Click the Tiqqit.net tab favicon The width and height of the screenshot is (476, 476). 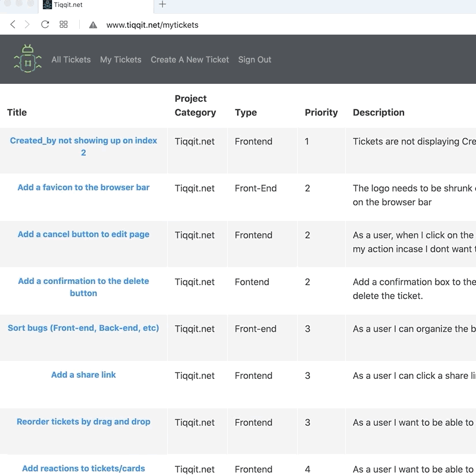(x=47, y=5)
